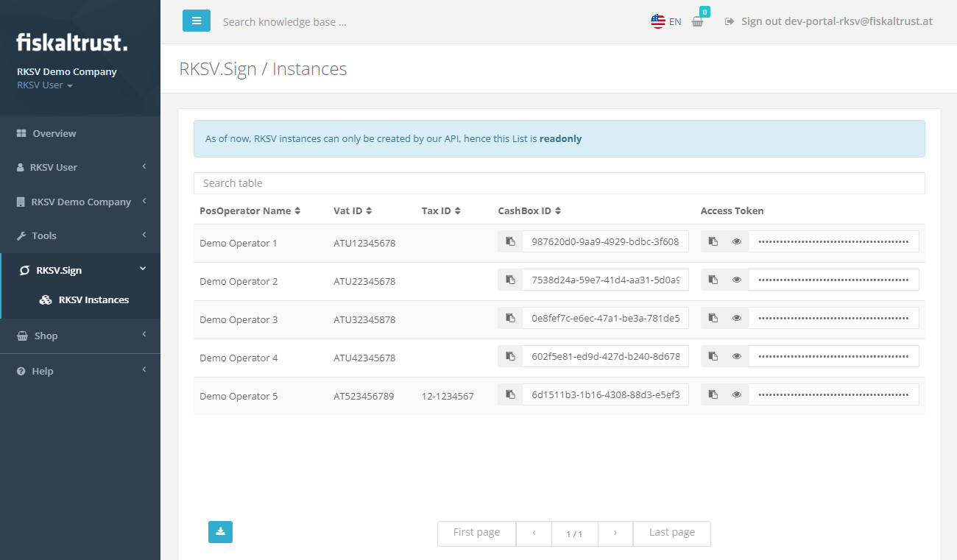Image resolution: width=957 pixels, height=560 pixels.
Task: Copy Access Token for Demo Operator 4
Action: click(x=713, y=356)
